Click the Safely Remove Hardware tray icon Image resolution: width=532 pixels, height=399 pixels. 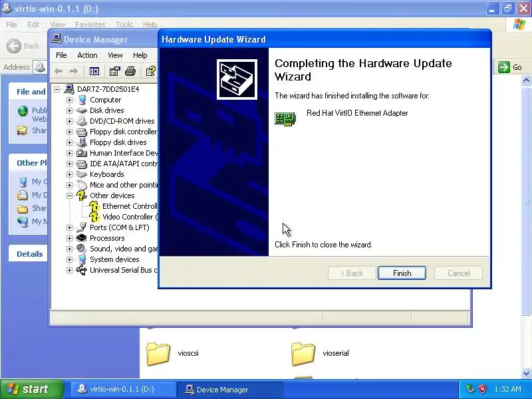pos(470,389)
